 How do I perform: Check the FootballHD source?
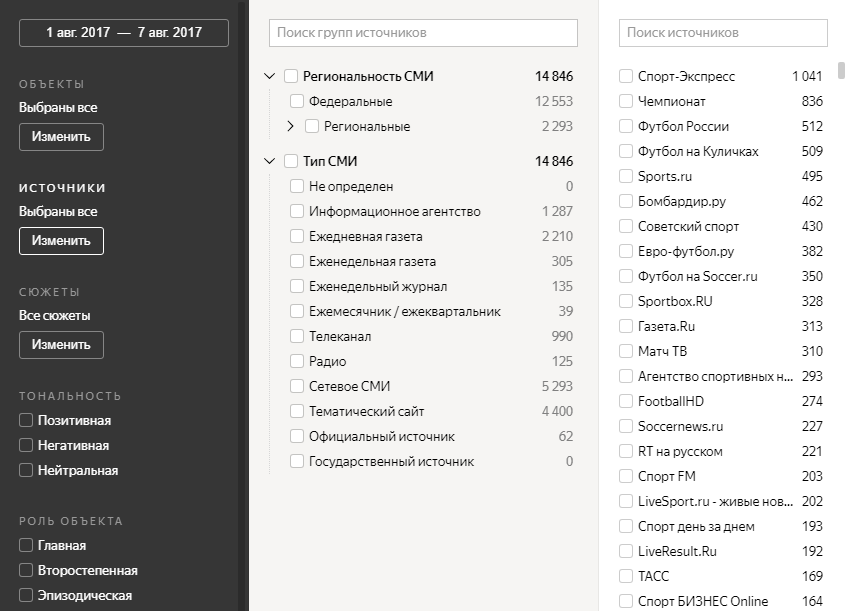[x=626, y=401]
